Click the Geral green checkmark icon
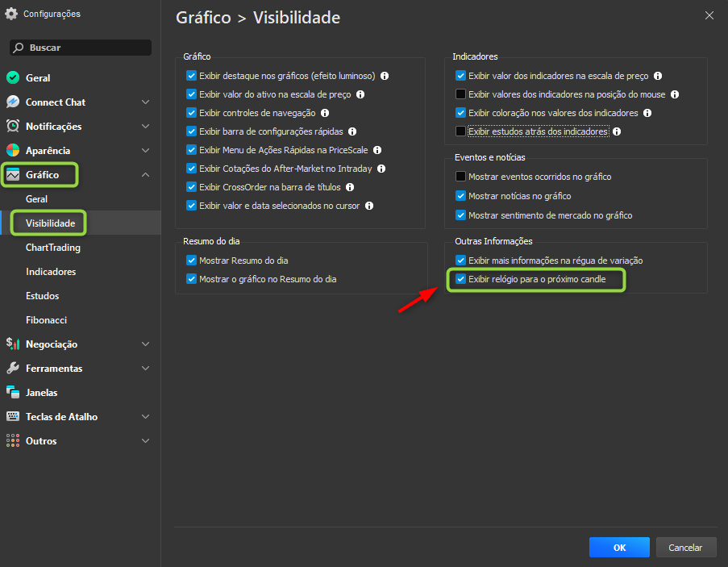 [13, 78]
